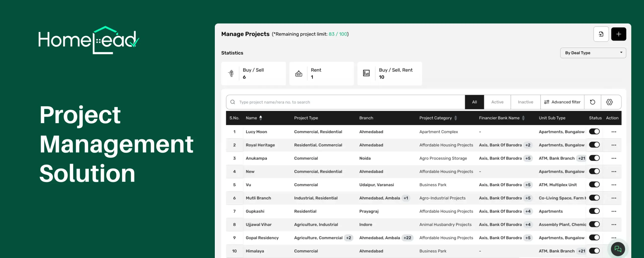
Task: Click the export project icon
Action: tap(601, 34)
